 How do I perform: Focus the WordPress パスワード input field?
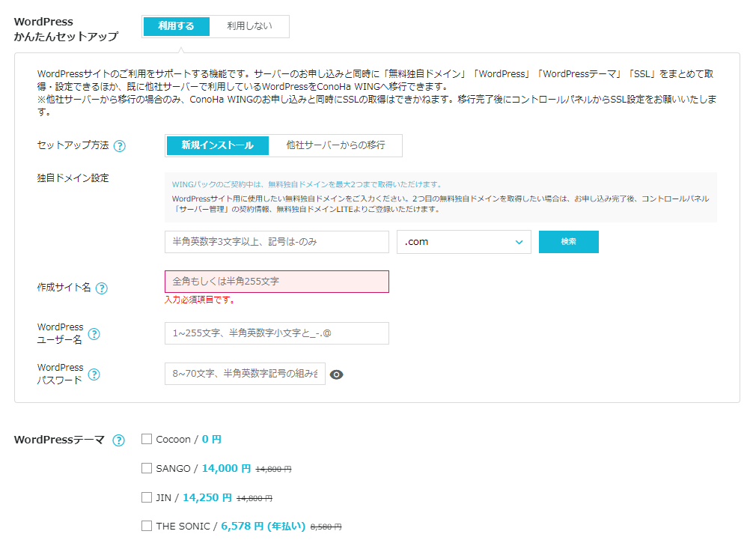[x=245, y=374]
